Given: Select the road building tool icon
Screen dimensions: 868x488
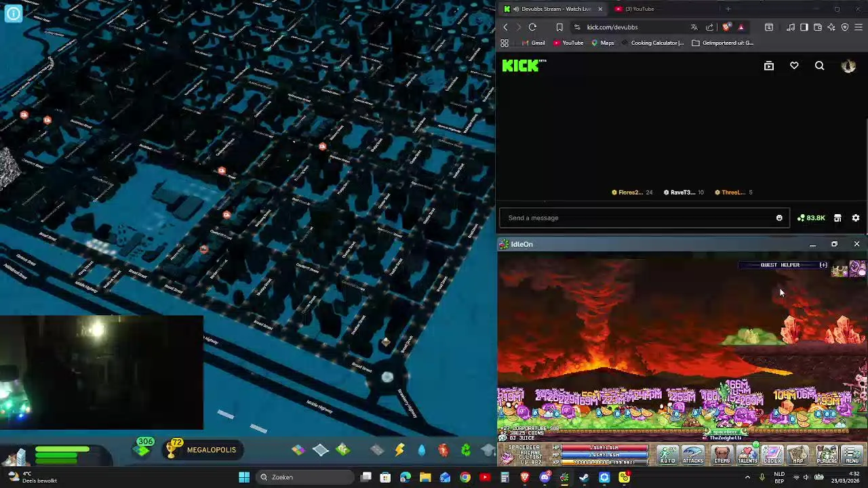Looking at the screenshot, I should 377,449.
